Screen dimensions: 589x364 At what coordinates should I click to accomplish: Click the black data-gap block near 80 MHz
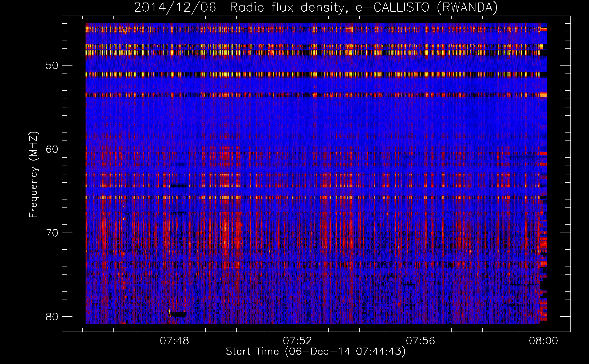[x=178, y=314]
